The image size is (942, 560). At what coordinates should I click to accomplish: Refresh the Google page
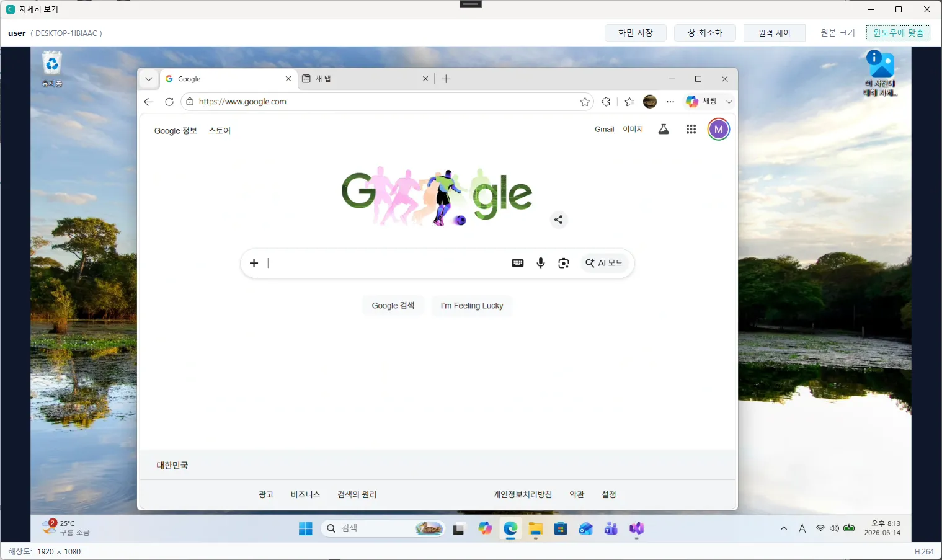169,102
